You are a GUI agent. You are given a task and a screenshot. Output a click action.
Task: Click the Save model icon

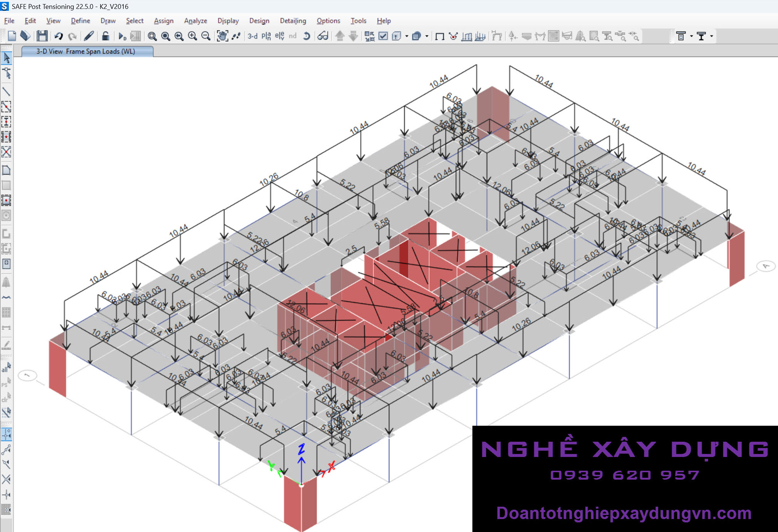point(42,36)
